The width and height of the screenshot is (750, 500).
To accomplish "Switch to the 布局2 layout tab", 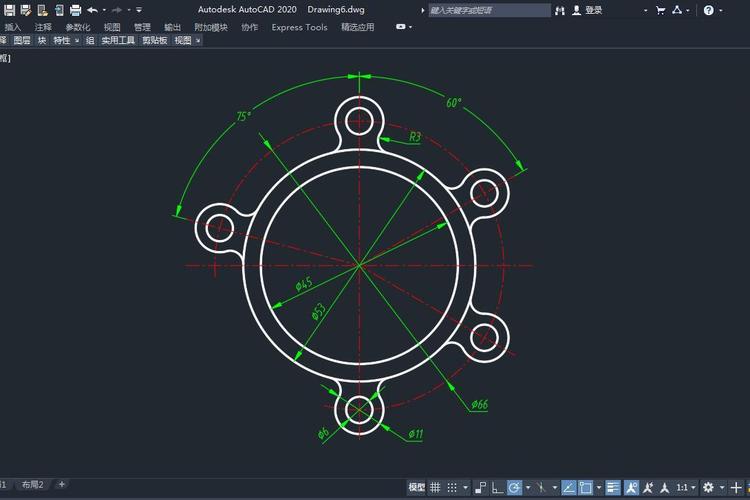I will pyautogui.click(x=33, y=484).
